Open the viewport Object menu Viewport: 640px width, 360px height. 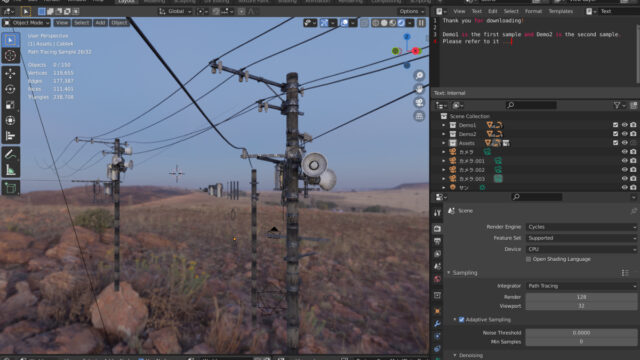click(119, 23)
